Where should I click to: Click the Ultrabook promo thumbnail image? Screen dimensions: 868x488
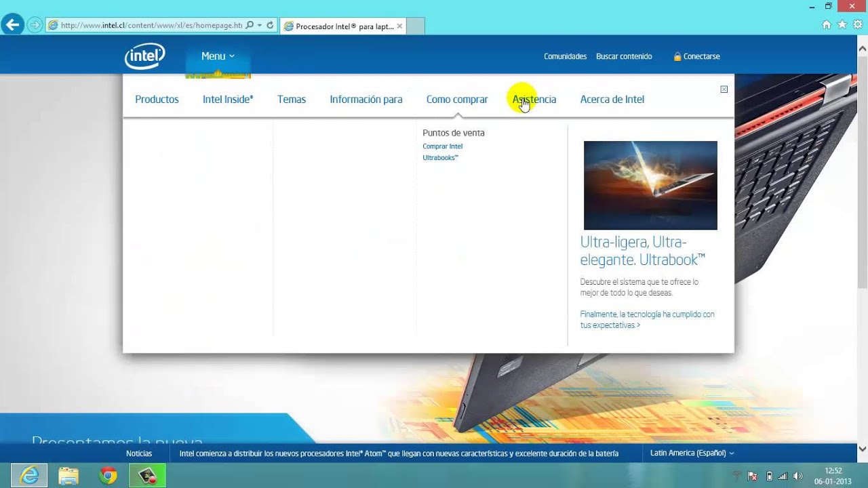(650, 185)
